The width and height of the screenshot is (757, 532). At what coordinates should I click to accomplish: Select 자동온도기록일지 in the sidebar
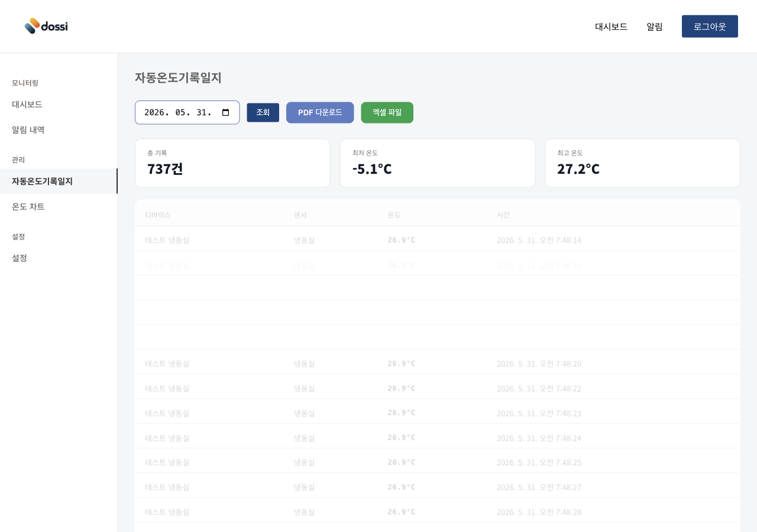tap(59, 181)
